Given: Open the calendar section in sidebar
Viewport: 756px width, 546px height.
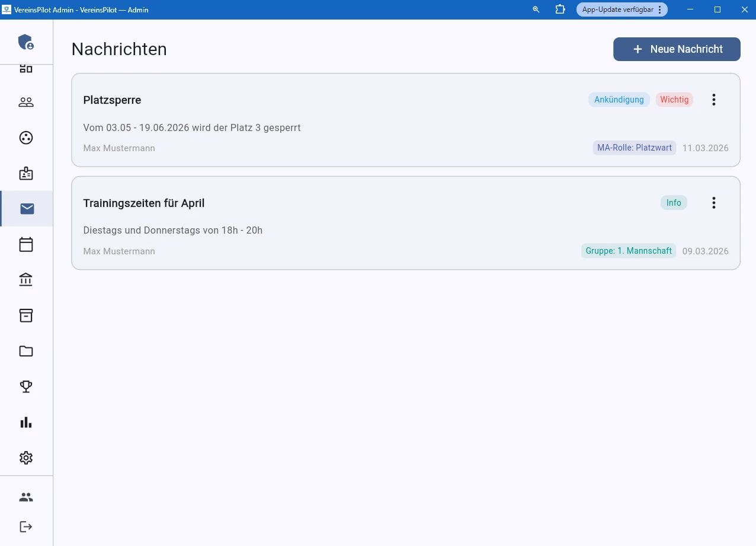Looking at the screenshot, I should (26, 244).
